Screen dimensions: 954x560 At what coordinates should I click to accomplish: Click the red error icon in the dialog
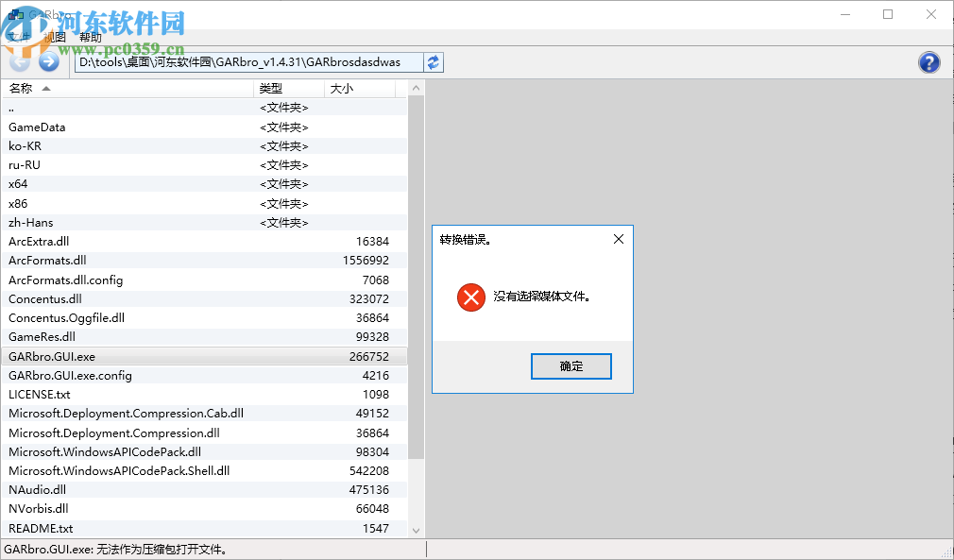click(x=470, y=297)
